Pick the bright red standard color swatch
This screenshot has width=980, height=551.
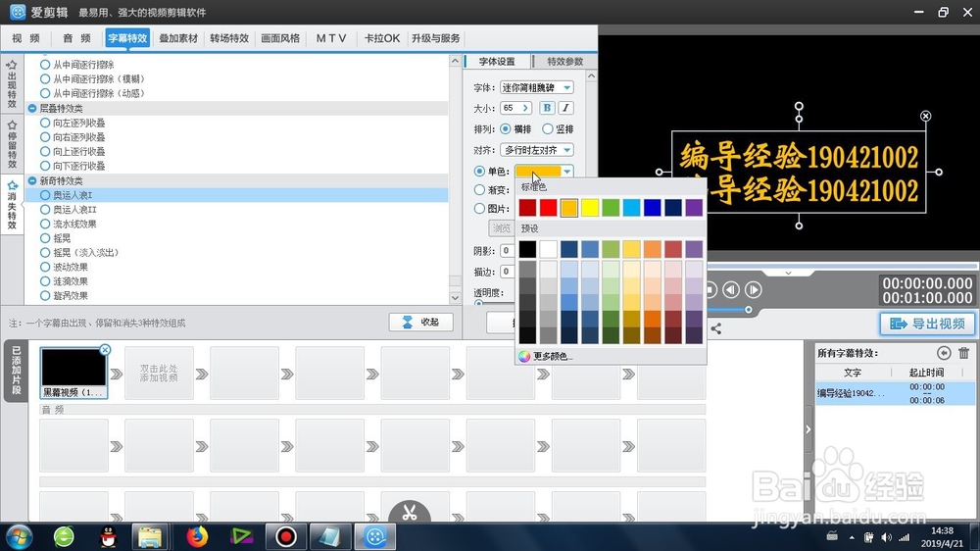point(548,208)
